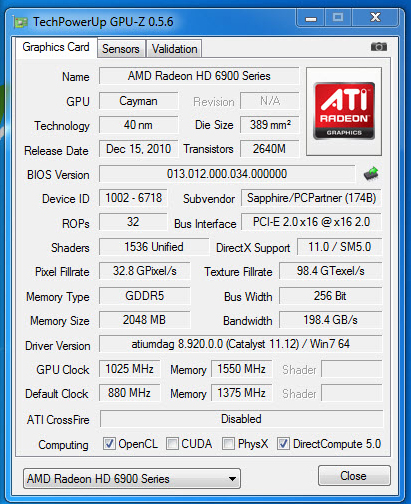Select the GPU field reading Cayman

[138, 101]
